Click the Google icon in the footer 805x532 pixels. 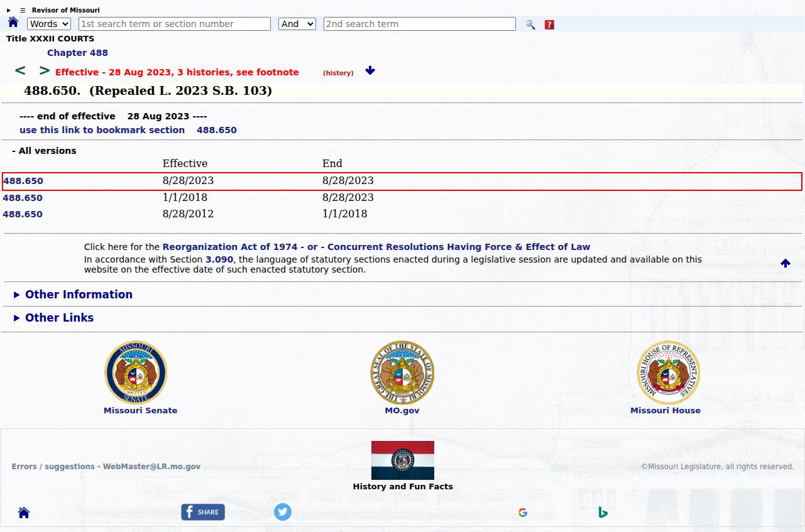pyautogui.click(x=523, y=513)
